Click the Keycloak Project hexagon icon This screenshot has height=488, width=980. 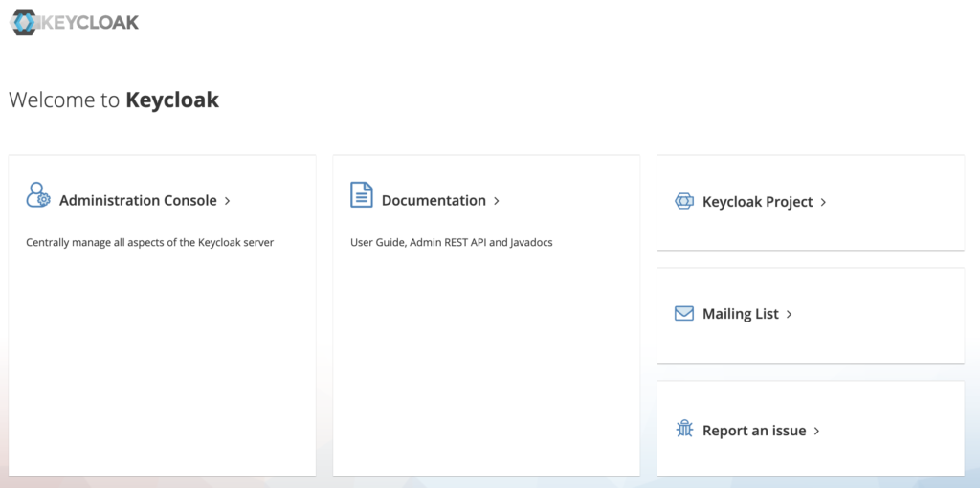click(x=684, y=201)
